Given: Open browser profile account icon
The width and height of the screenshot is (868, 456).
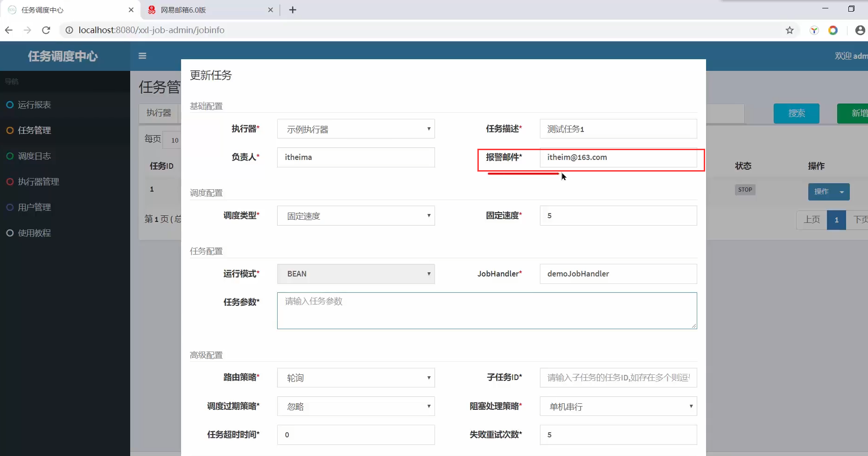Looking at the screenshot, I should [860, 30].
